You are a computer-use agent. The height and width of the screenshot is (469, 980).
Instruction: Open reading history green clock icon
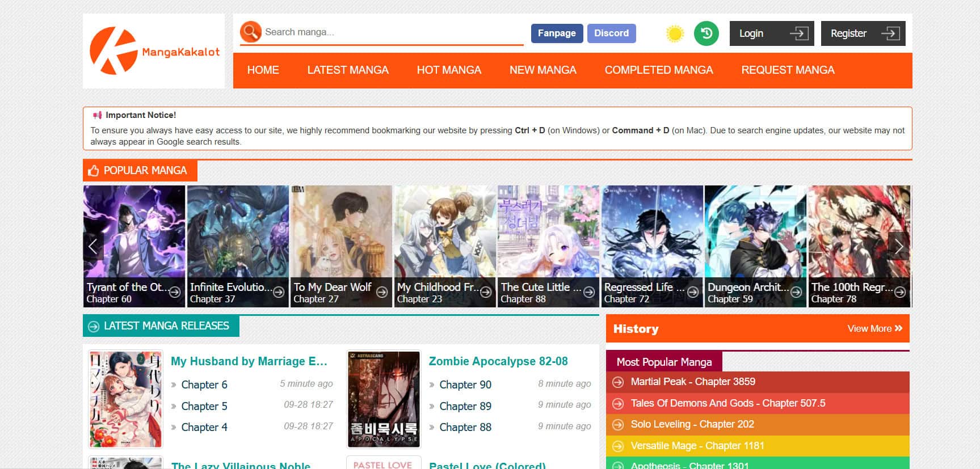tap(706, 33)
